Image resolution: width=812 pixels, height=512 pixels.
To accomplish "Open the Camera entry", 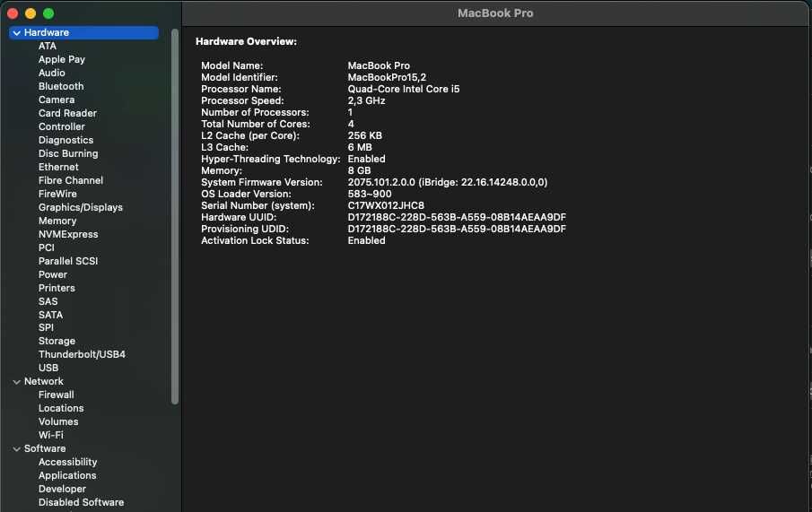I will [x=57, y=100].
